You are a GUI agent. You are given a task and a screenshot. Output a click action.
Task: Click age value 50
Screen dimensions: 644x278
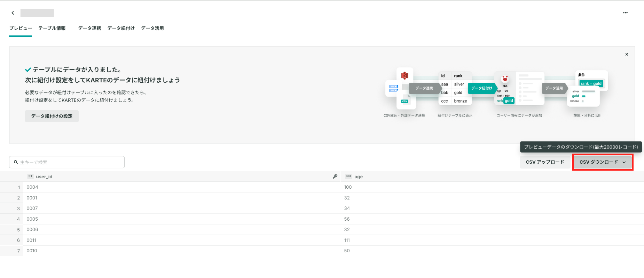347,251
